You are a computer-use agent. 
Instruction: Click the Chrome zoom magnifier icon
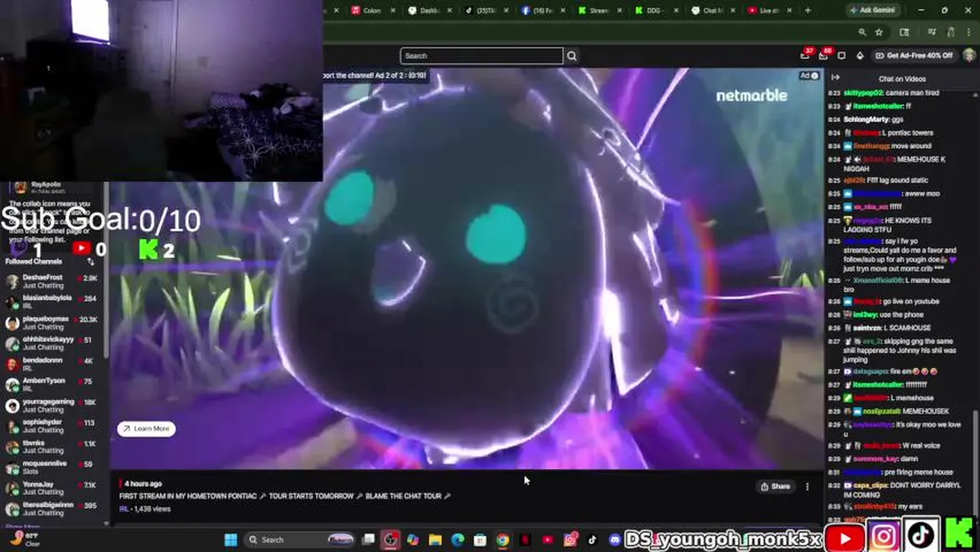[862, 32]
